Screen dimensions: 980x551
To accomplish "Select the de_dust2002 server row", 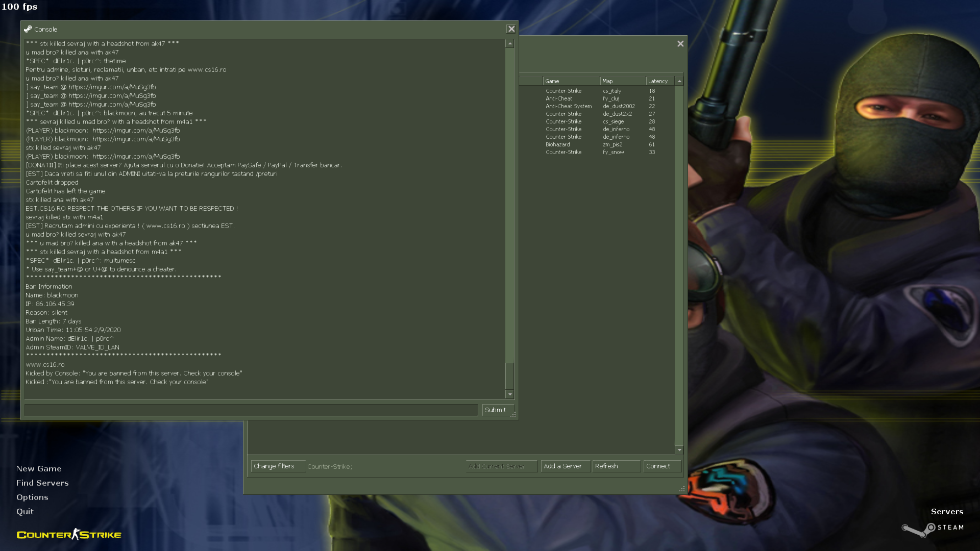I will click(x=597, y=106).
